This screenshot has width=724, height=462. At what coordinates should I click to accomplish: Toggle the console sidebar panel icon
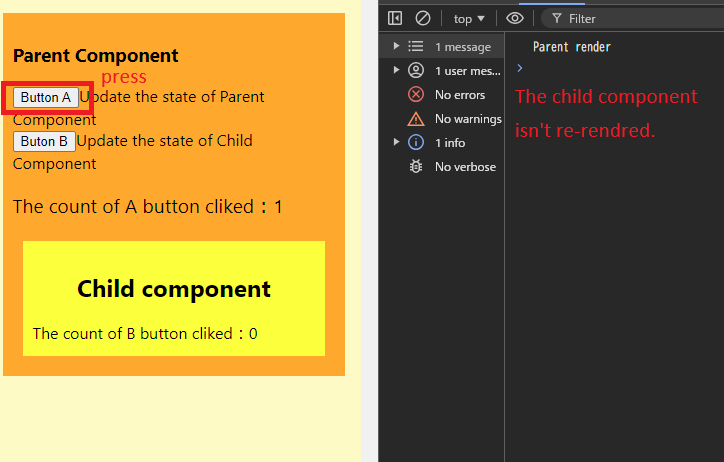[395, 18]
